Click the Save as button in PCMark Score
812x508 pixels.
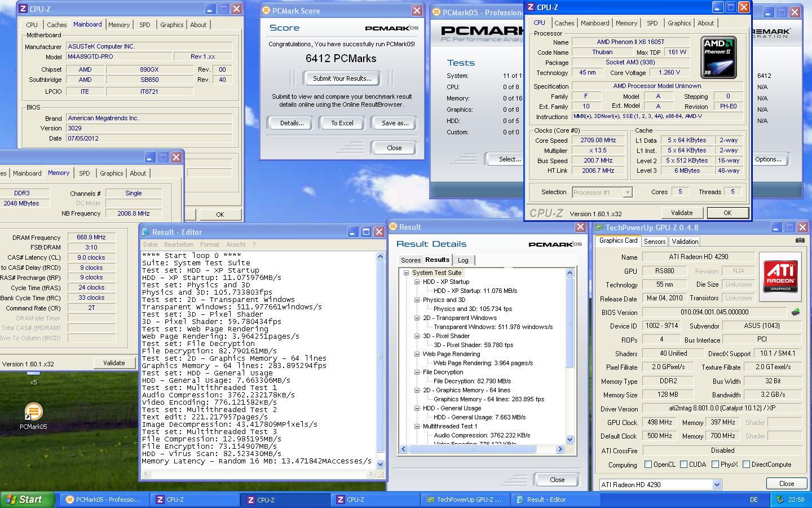click(x=395, y=123)
